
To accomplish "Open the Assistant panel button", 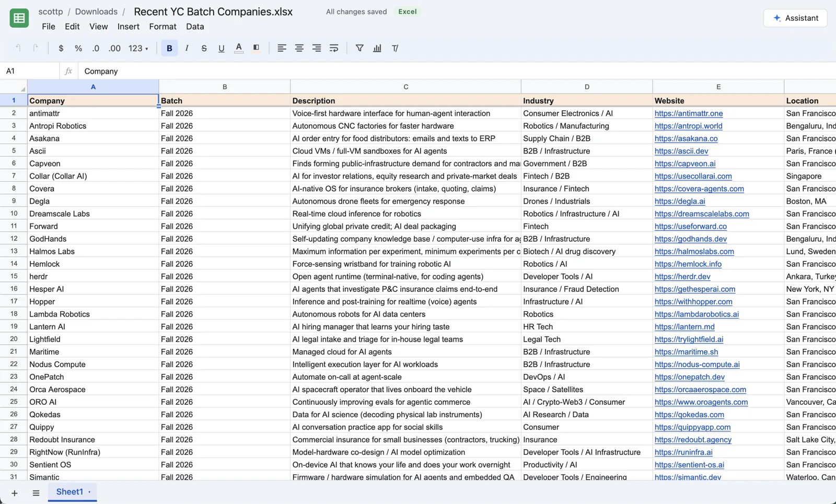I will 795,18.
